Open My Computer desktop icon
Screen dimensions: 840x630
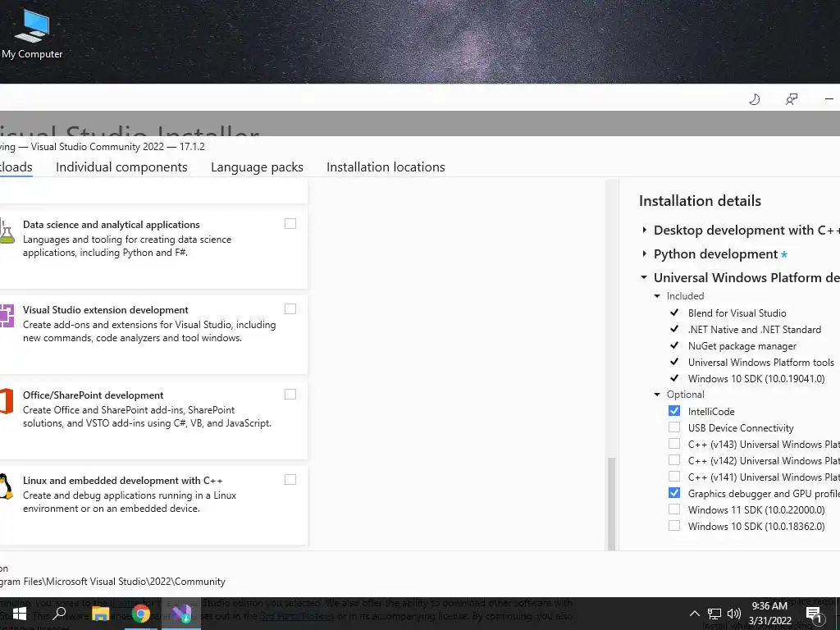coord(31,33)
